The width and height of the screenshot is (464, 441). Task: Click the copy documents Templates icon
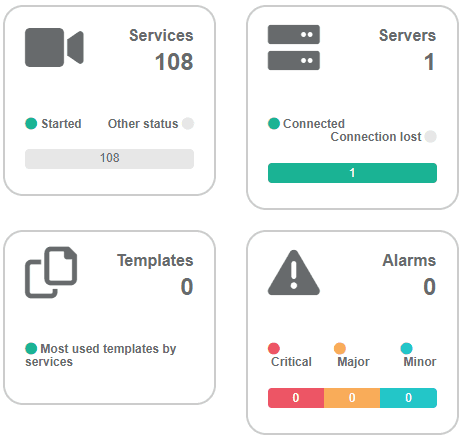(x=51, y=272)
